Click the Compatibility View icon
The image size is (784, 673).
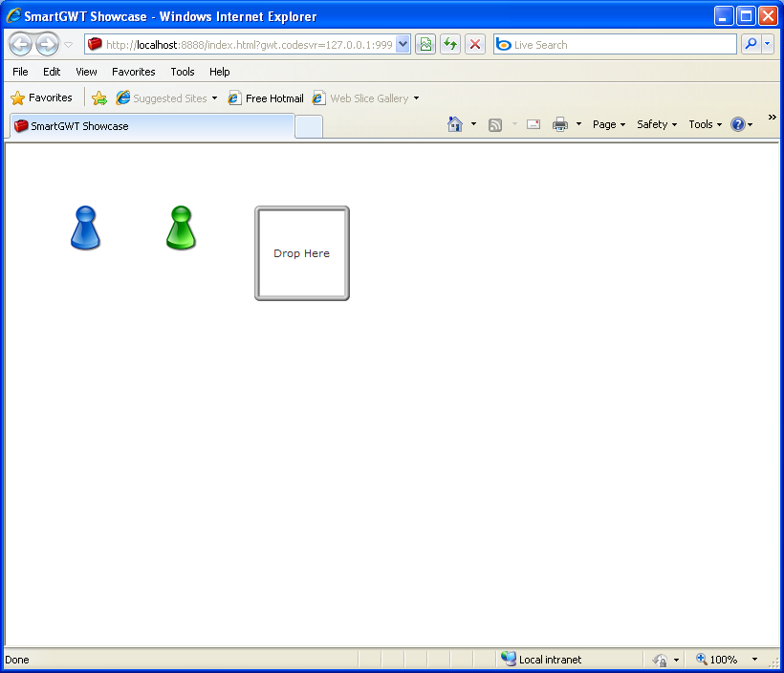pyautogui.click(x=425, y=45)
